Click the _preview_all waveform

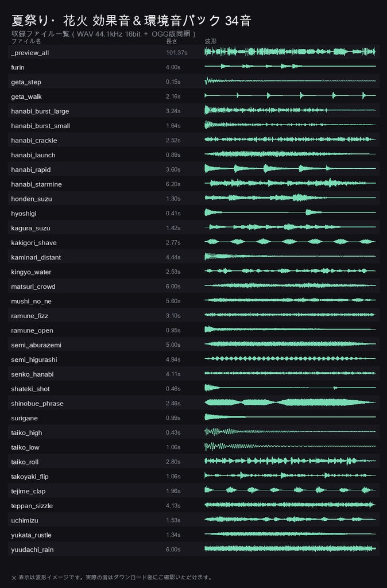[290, 52]
